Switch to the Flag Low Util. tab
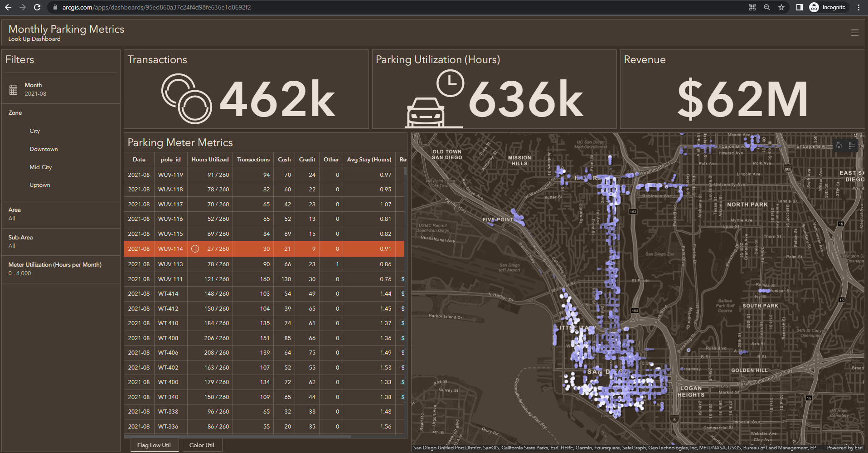This screenshot has width=868, height=453. click(155, 445)
